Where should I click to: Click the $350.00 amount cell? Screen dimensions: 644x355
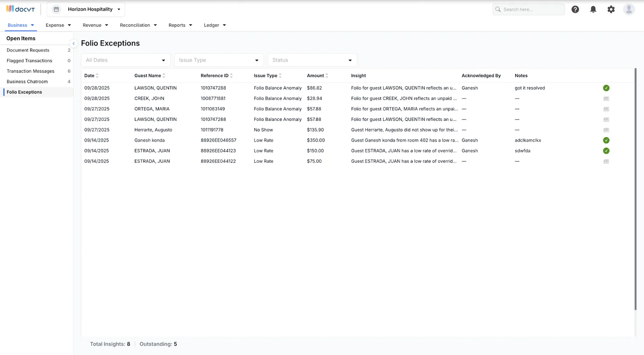[316, 140]
